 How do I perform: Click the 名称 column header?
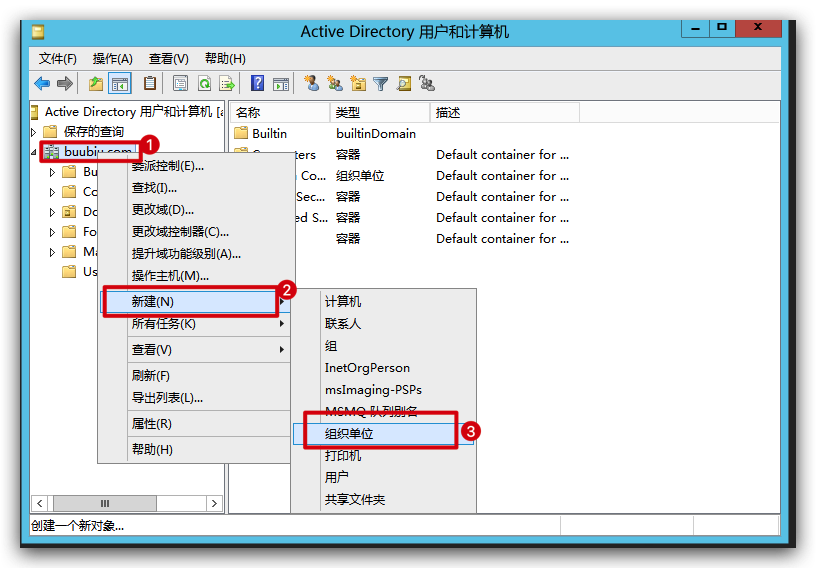[x=278, y=113]
